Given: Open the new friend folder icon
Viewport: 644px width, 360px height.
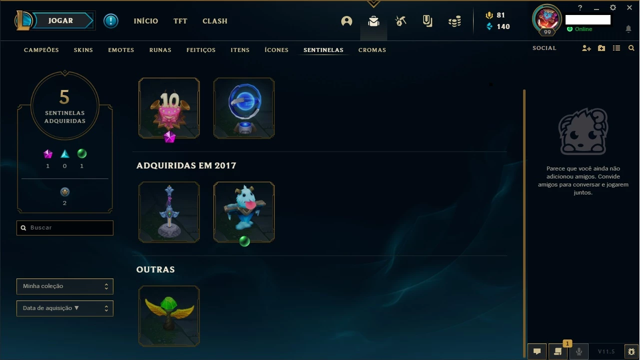Looking at the screenshot, I should [602, 48].
